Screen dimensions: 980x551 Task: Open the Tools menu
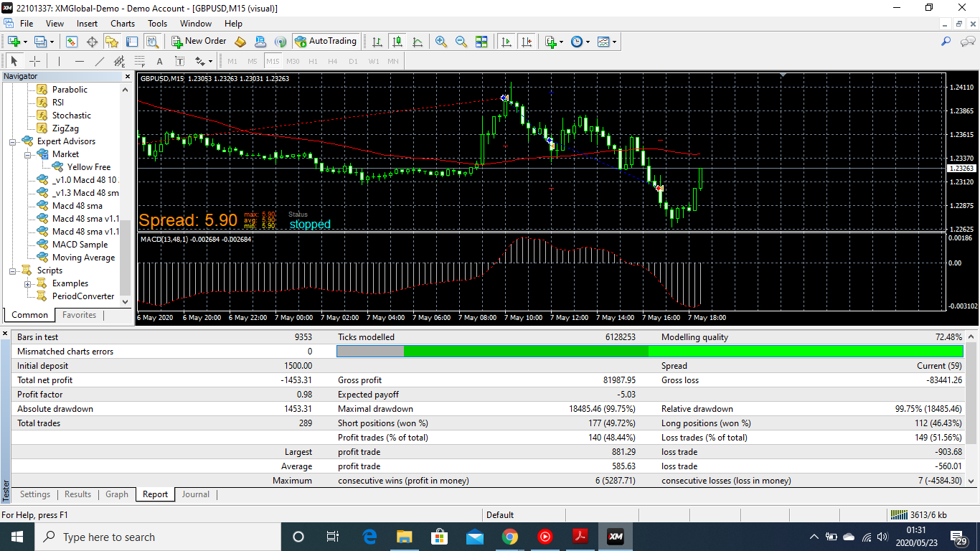click(x=157, y=24)
